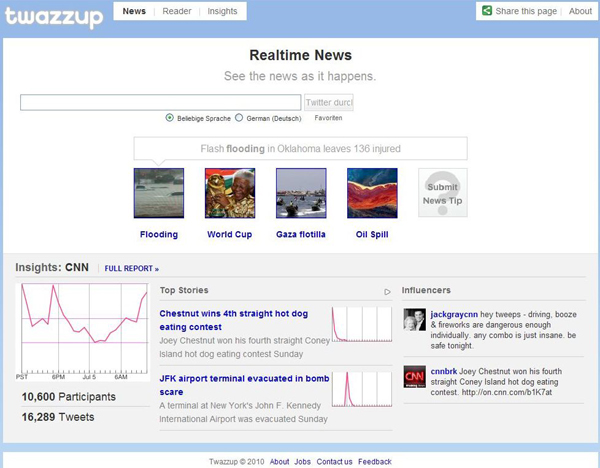Click the Gaza flotilla topic label
600x468 pixels.
(x=301, y=234)
